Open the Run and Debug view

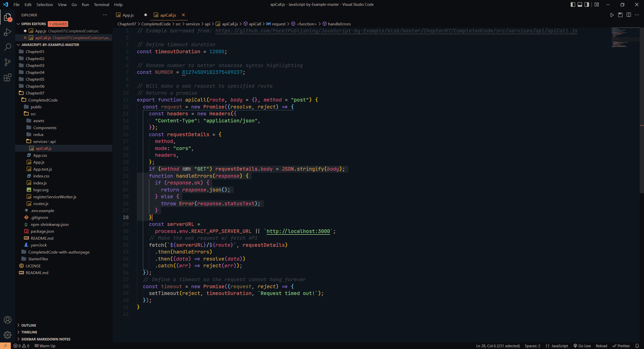[8, 32]
